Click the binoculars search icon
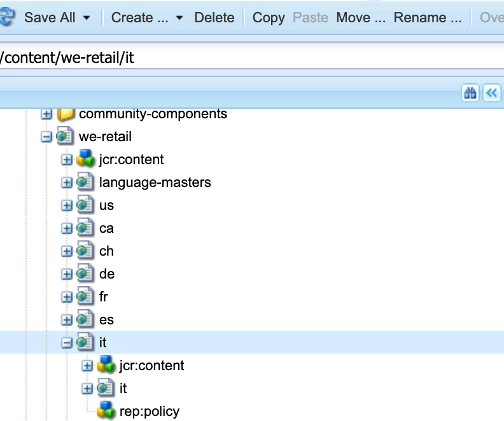504x421 pixels. click(x=470, y=93)
